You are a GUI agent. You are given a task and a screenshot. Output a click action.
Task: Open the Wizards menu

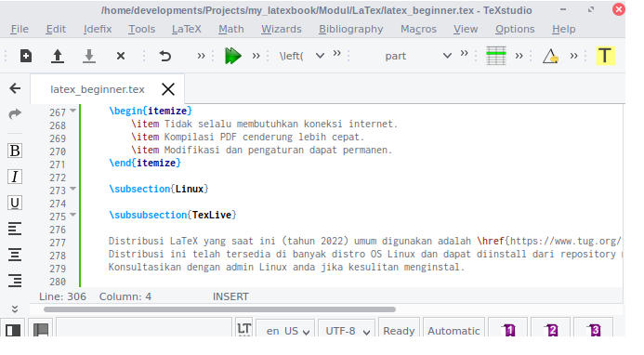pos(282,29)
